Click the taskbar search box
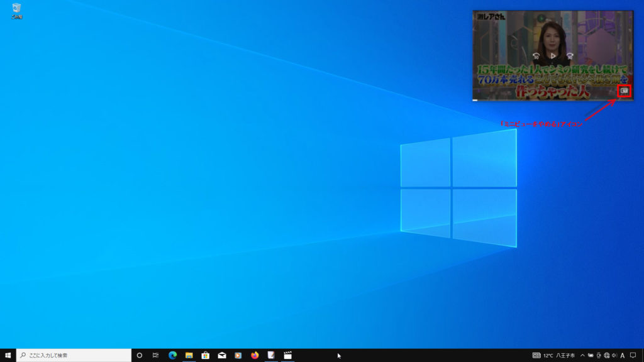 pos(74,355)
